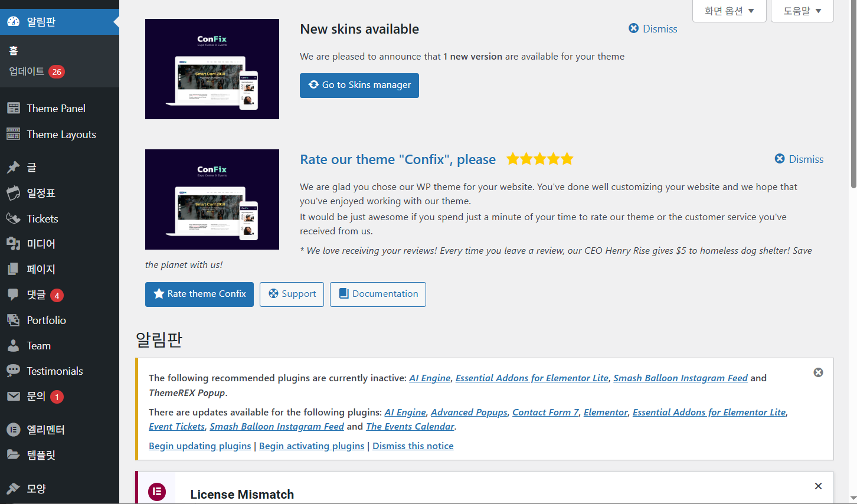This screenshot has height=504, width=857.
Task: Click the Theme Layouts sidebar icon
Action: (x=14, y=135)
